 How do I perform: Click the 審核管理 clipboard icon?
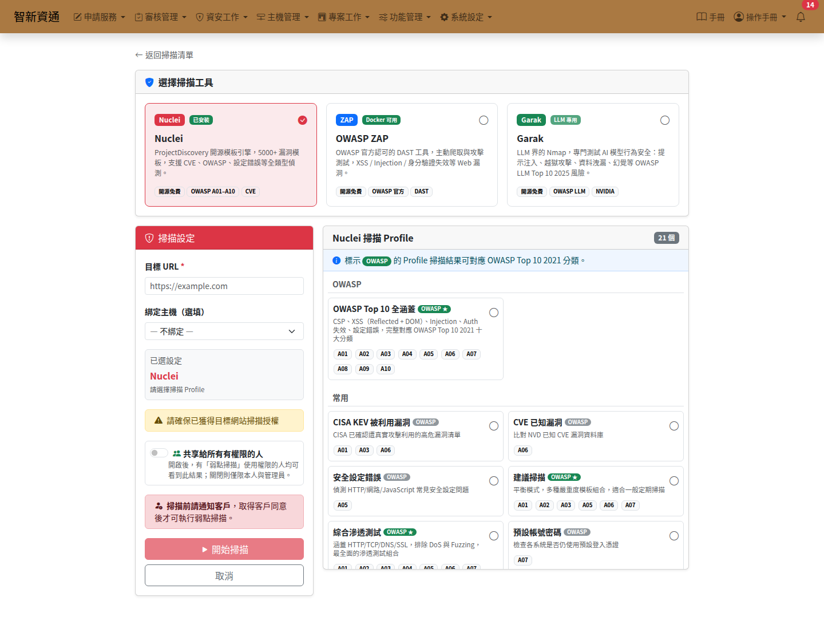point(138,17)
